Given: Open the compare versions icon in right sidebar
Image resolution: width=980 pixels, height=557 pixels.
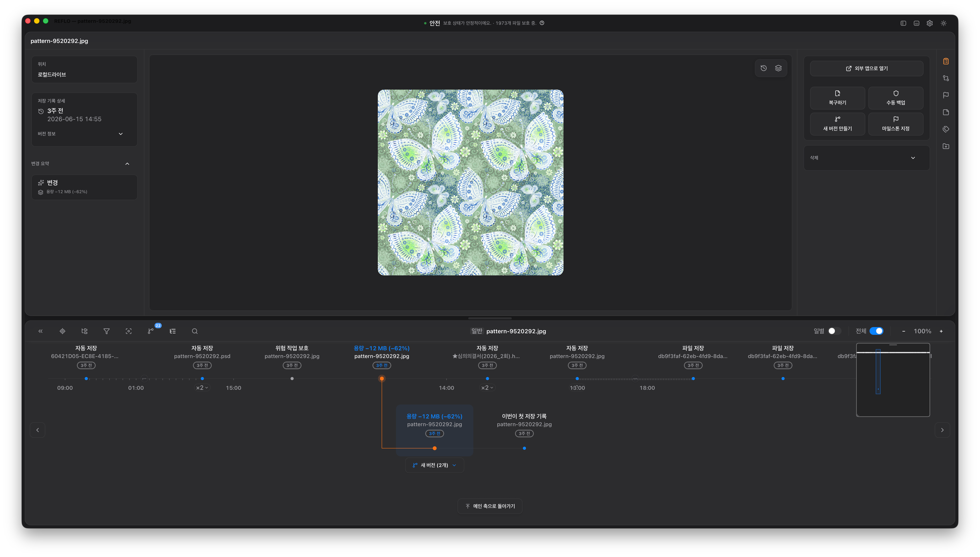Looking at the screenshot, I should click(946, 78).
